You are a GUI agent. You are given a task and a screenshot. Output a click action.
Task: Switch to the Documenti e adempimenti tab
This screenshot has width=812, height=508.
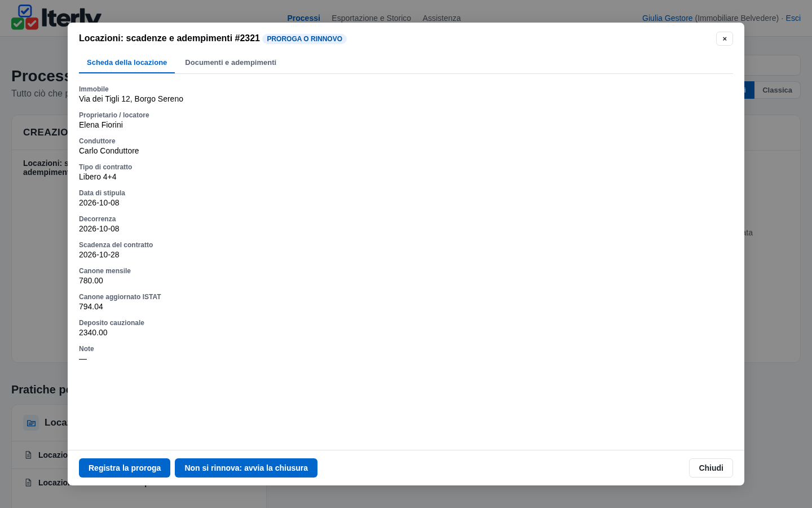pyautogui.click(x=231, y=63)
